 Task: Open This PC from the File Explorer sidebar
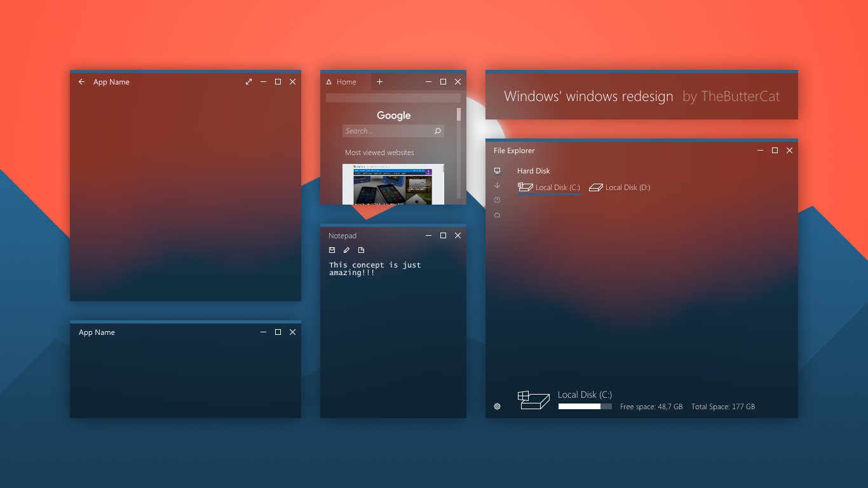[x=497, y=170]
